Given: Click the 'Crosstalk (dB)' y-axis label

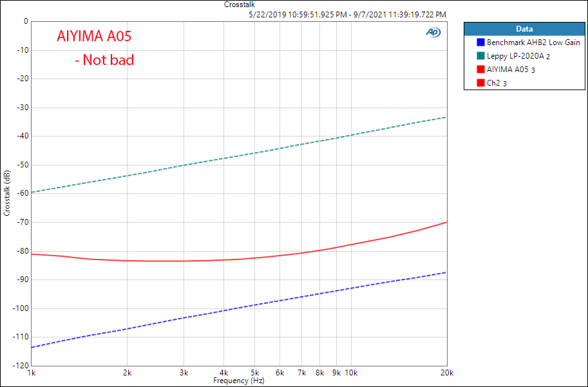Looking at the screenshot, I should pyautogui.click(x=7, y=193).
